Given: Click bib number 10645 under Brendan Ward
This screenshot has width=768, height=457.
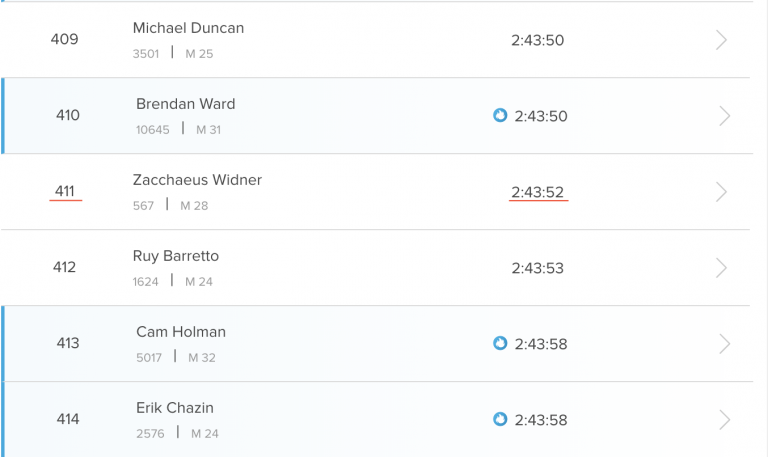Looking at the screenshot, I should tap(153, 130).
